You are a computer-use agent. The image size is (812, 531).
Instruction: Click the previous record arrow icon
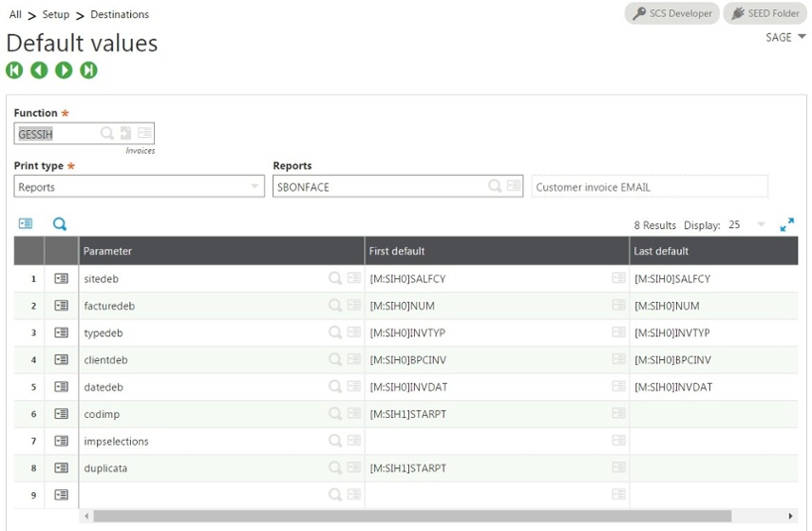tap(39, 70)
